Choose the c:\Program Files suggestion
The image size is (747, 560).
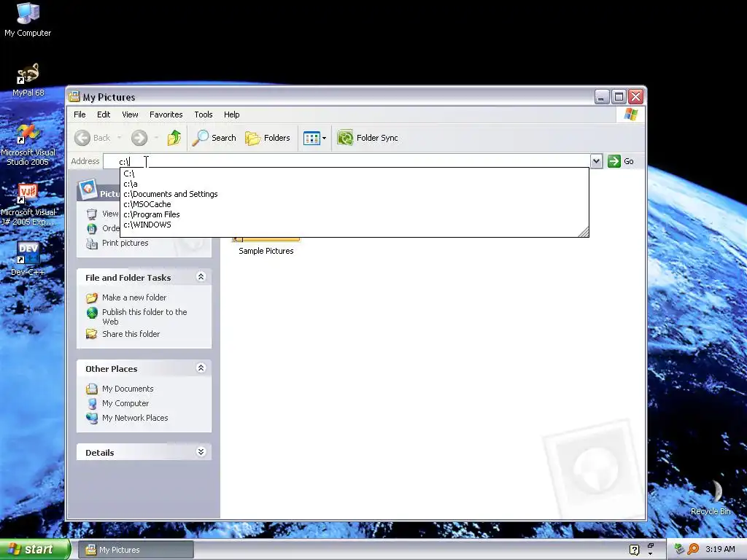[x=355, y=214]
